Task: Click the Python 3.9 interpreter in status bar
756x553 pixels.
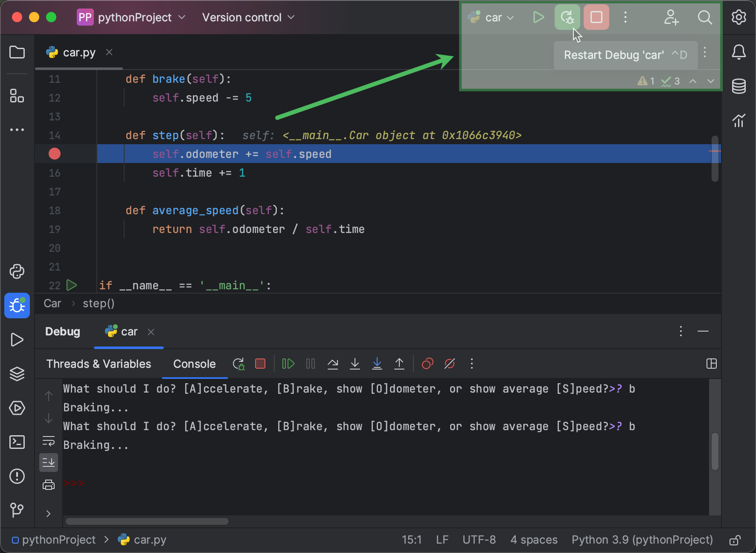Action: click(x=642, y=540)
